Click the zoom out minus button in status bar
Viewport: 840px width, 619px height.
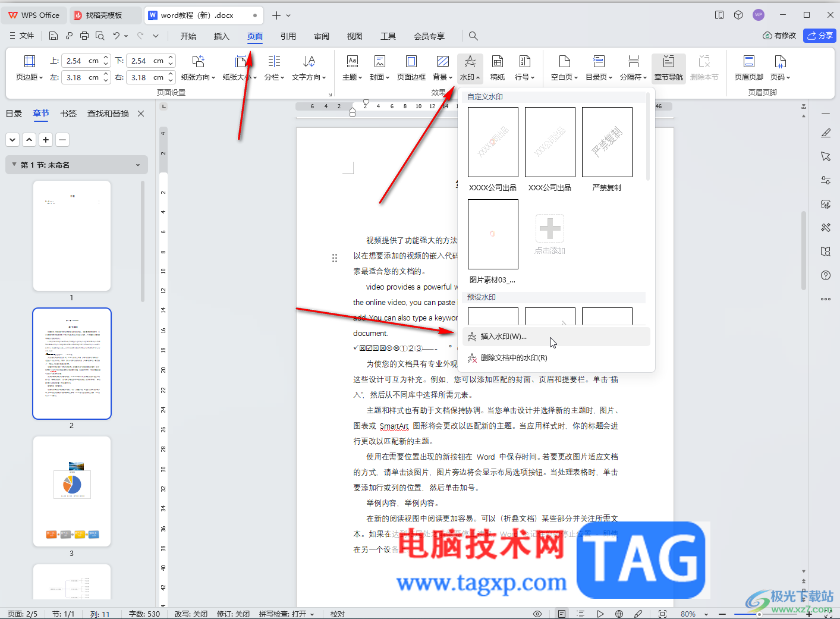pyautogui.click(x=722, y=614)
